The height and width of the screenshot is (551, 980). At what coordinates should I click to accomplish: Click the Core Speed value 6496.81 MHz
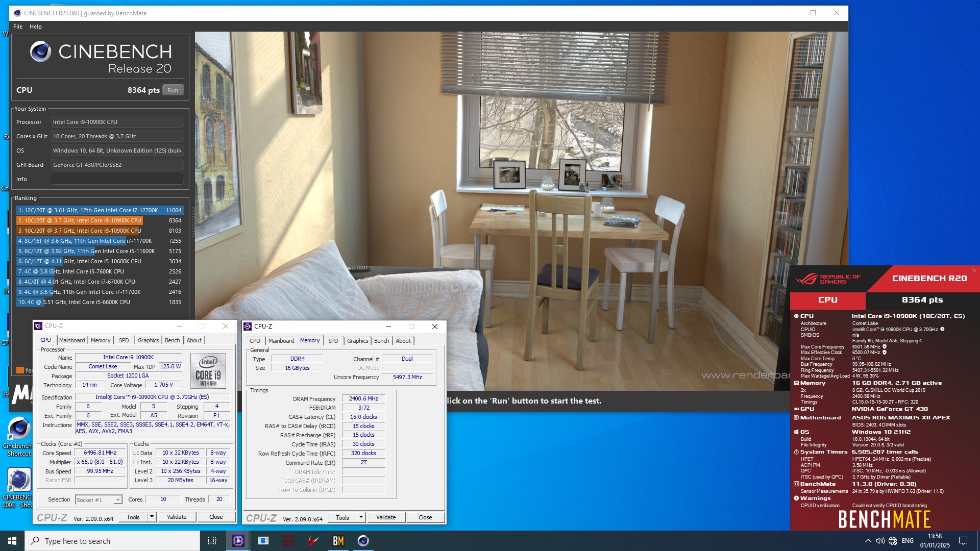(100, 453)
